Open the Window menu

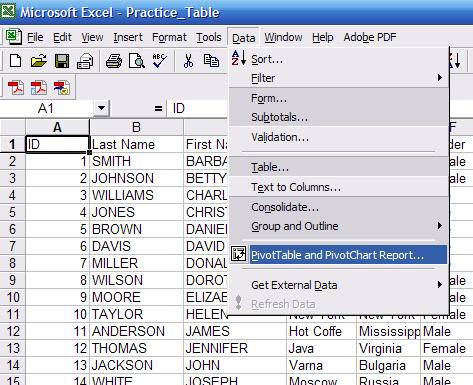coord(283,37)
